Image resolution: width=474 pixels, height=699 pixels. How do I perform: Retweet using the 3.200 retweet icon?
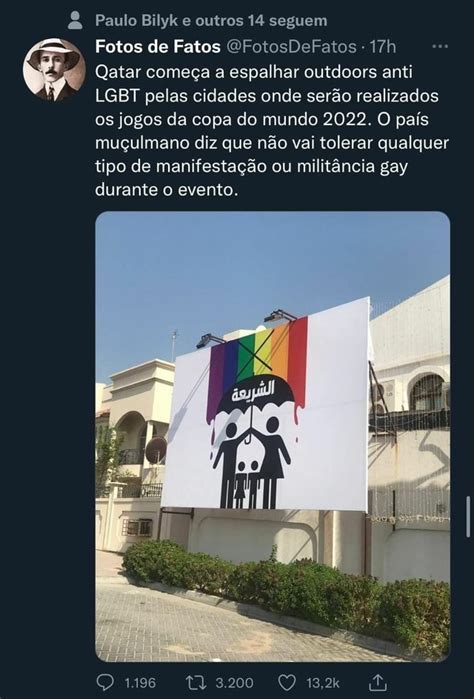[195, 682]
